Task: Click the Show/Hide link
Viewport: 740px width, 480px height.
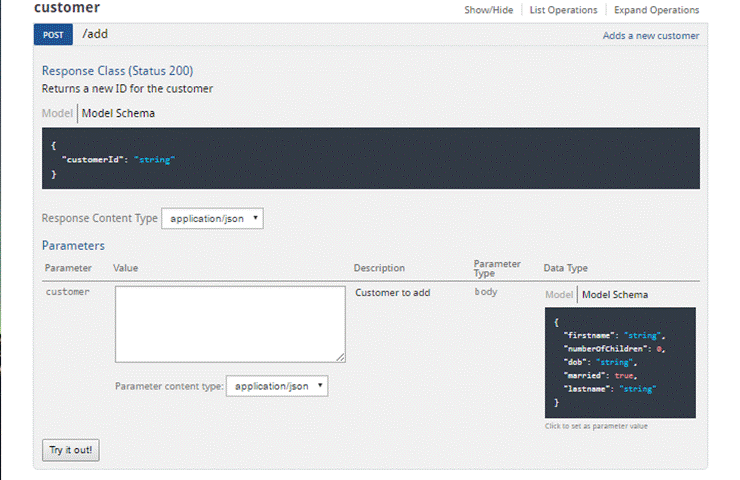Action: pyautogui.click(x=488, y=10)
